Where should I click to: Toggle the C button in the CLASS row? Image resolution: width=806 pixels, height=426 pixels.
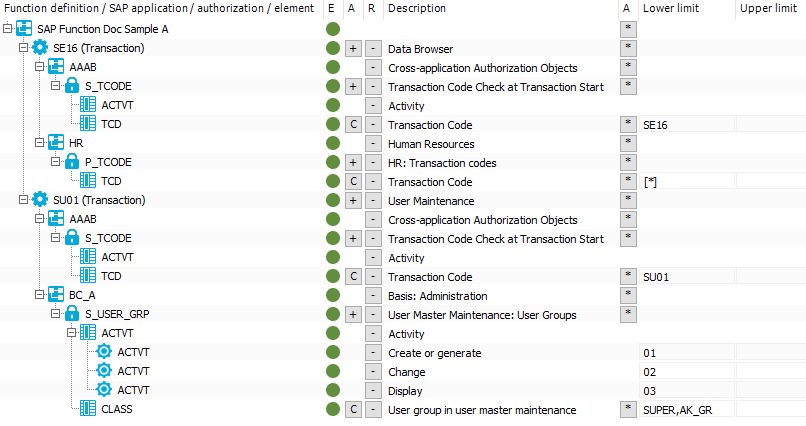click(x=353, y=410)
